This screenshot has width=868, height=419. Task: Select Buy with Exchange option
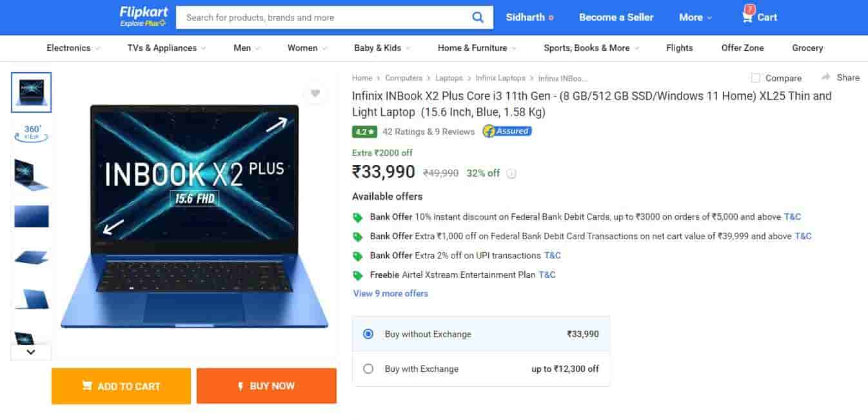point(368,369)
